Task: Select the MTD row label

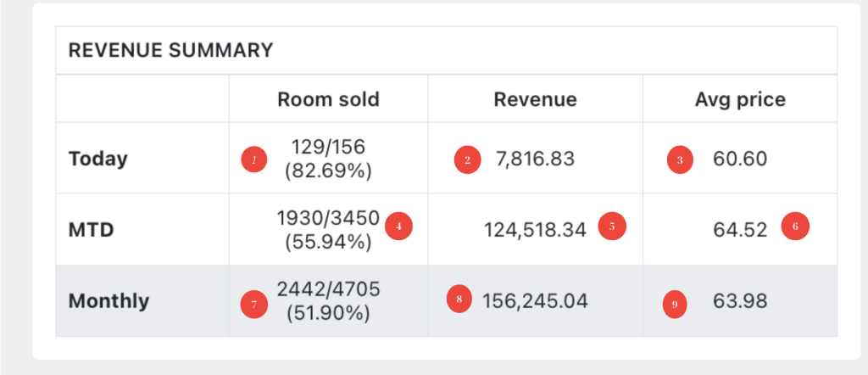Action: click(92, 230)
